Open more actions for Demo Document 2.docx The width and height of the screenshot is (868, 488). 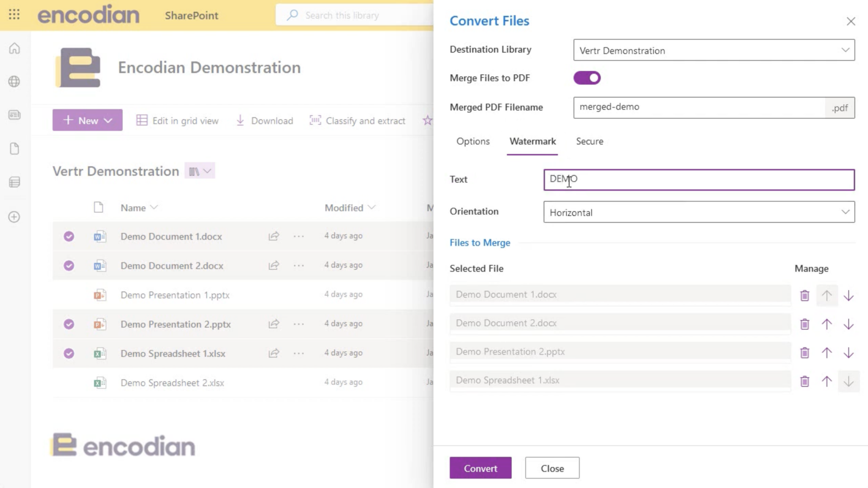click(299, 265)
